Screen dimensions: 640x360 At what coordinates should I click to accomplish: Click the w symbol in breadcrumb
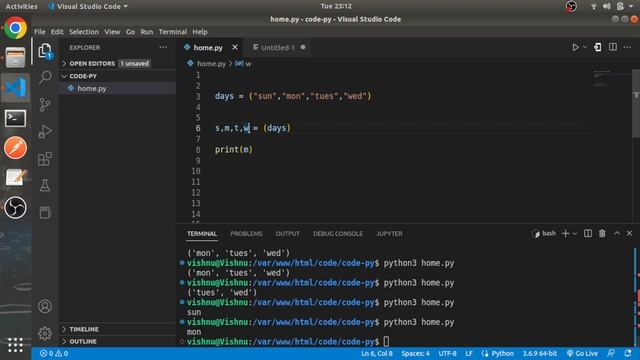pos(243,64)
